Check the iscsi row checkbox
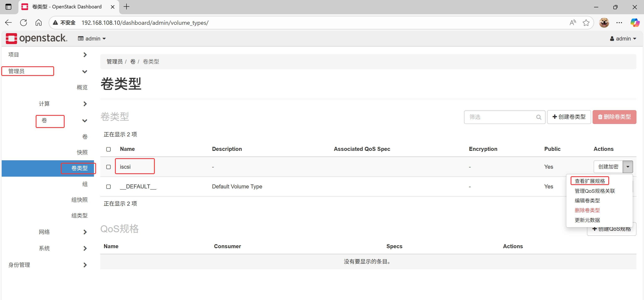Screen dimensions: 644x300 [x=108, y=167]
